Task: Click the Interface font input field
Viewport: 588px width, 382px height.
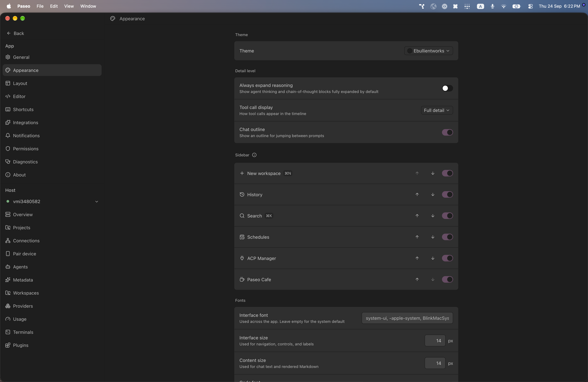Action: tap(407, 318)
